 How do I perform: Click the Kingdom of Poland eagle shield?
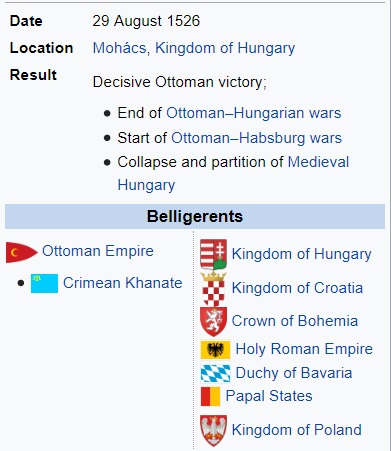(214, 431)
